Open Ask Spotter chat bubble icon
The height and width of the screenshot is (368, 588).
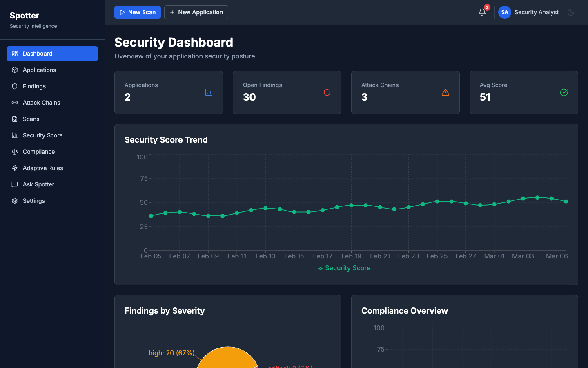[14, 184]
